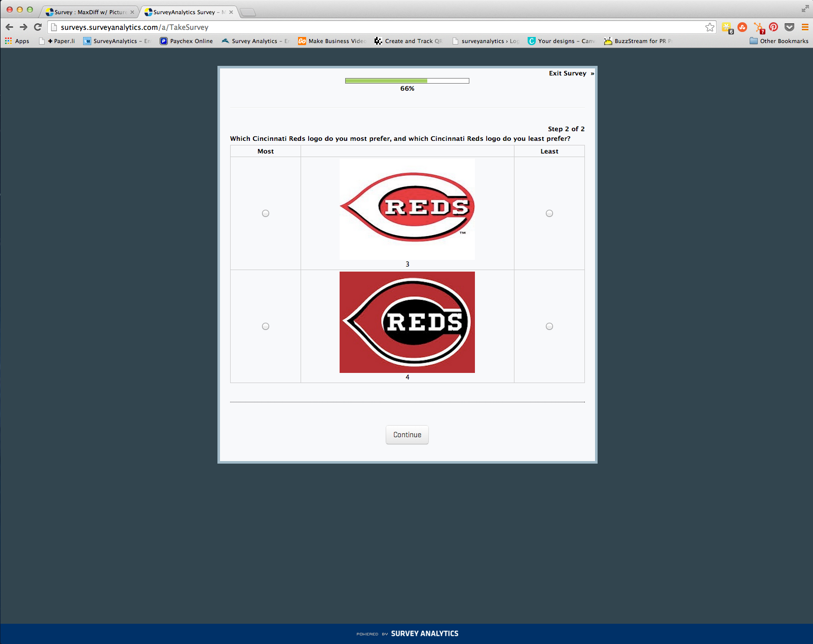Open a new browser tab
This screenshot has width=813, height=644.
(x=248, y=12)
